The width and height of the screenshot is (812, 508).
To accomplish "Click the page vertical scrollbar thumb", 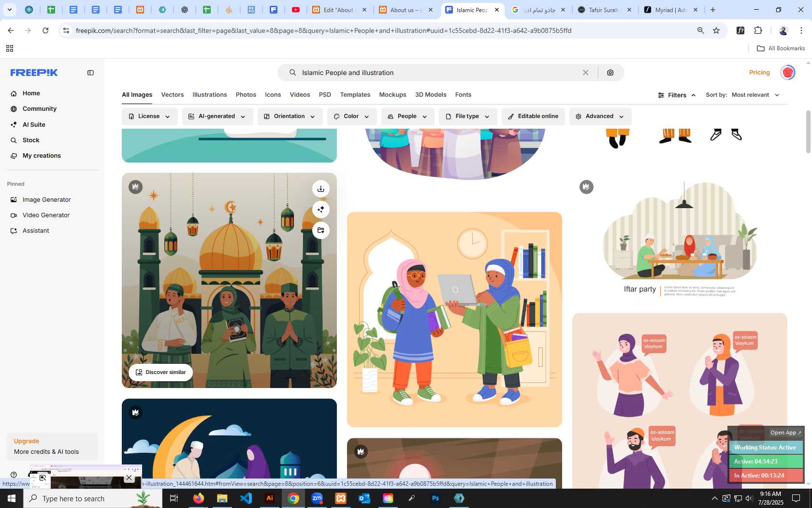I will [x=808, y=132].
